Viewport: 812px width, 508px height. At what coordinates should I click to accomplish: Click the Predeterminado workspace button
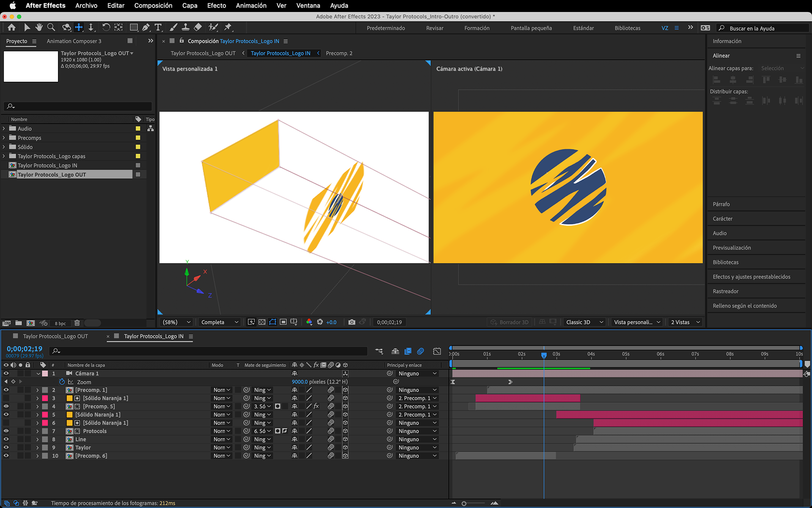click(386, 28)
